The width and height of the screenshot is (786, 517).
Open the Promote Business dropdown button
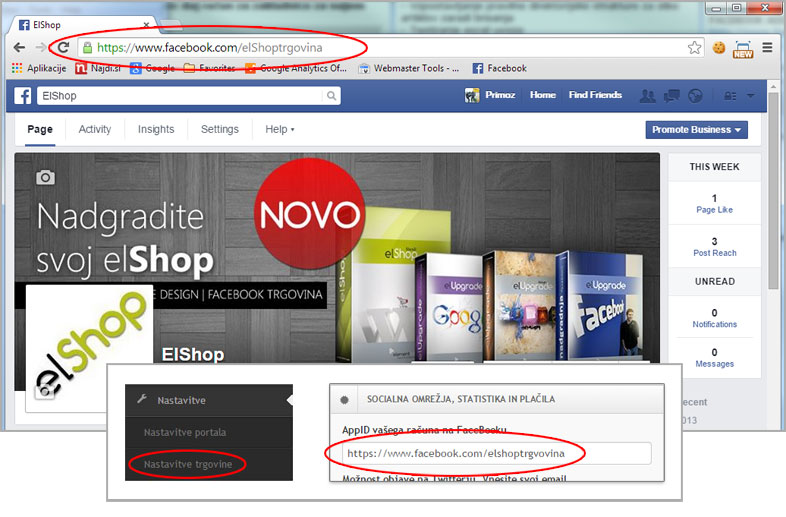pyautogui.click(x=696, y=129)
